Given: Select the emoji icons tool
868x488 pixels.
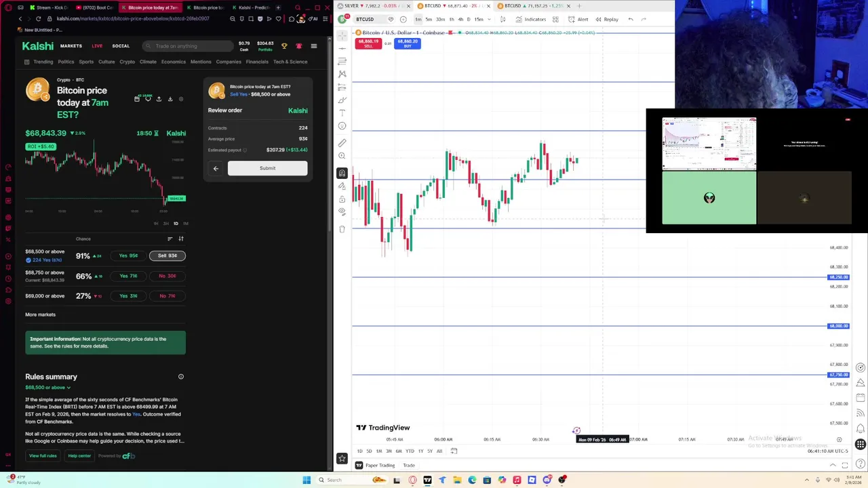Looking at the screenshot, I should point(342,125).
